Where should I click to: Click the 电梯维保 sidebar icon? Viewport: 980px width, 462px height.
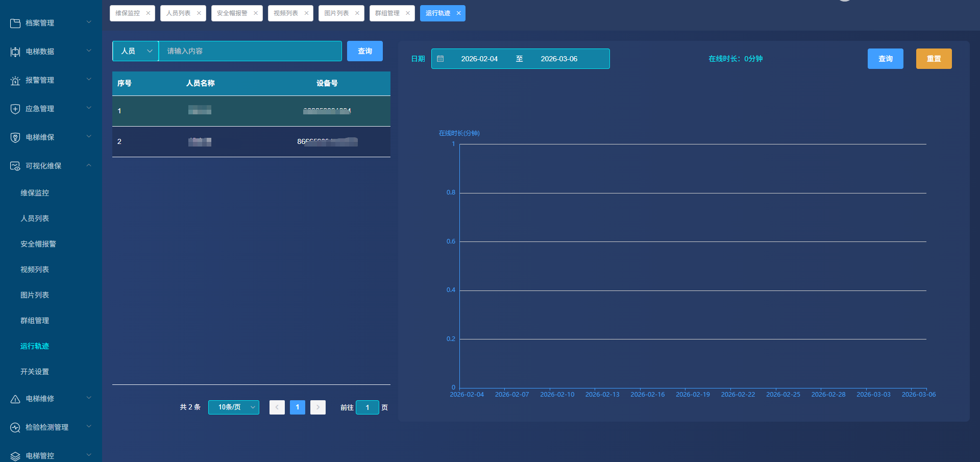[x=15, y=137]
